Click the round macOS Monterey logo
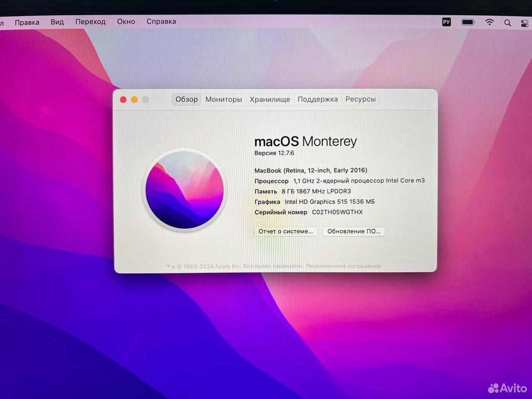532x399 pixels. 184,190
